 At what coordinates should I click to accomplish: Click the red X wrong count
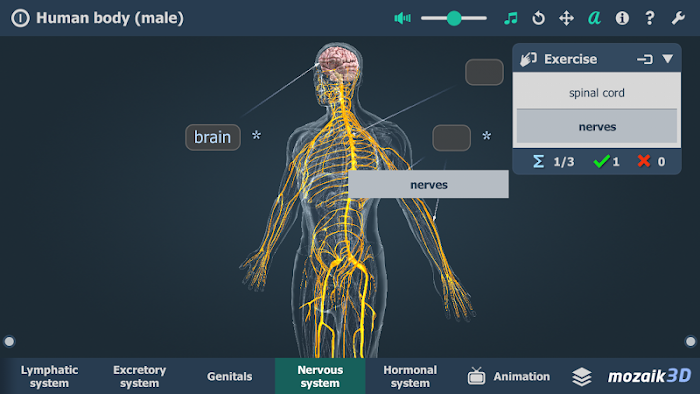point(651,162)
